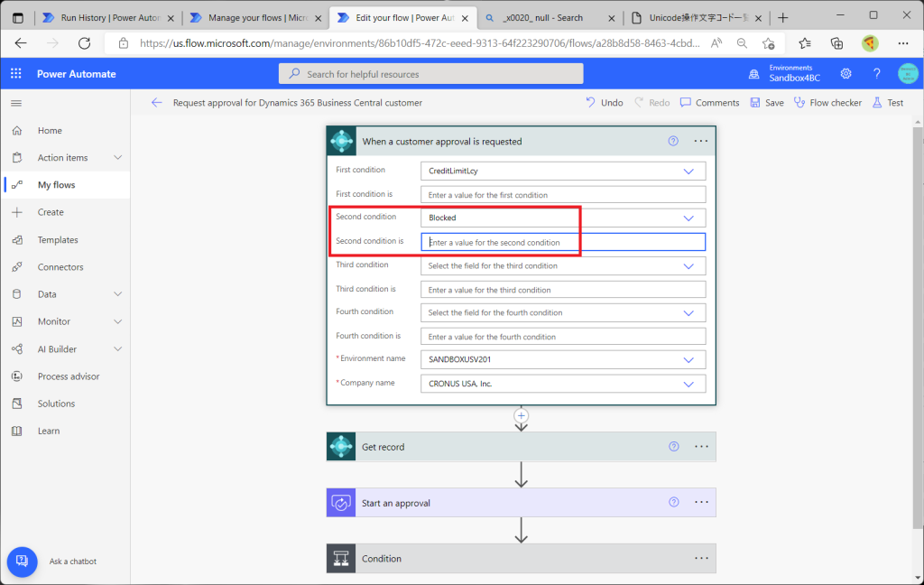Show help for the customer approval trigger
Image resolution: width=924 pixels, height=585 pixels.
[x=673, y=141]
